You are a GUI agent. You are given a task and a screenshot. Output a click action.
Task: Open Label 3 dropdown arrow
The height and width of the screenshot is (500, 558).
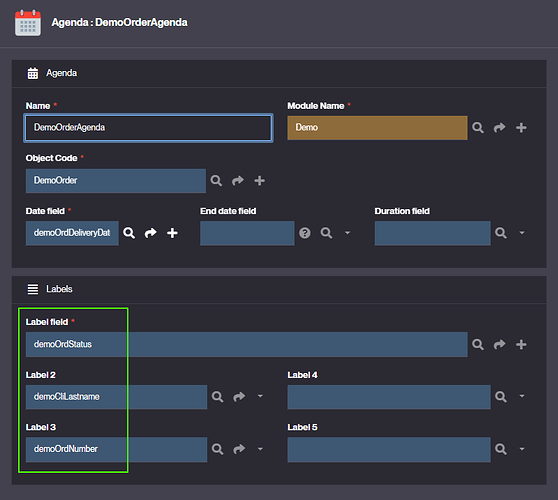pos(260,449)
